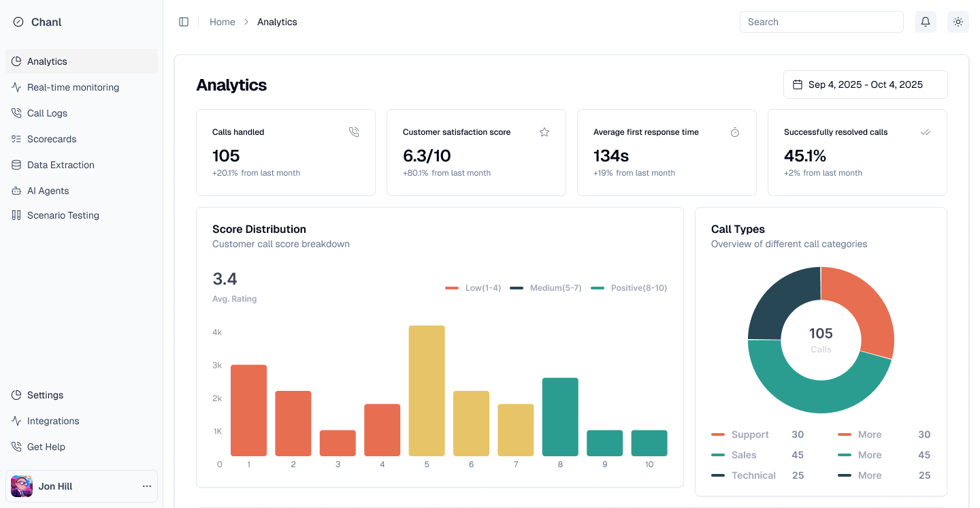Screen dimensions: 980x508
Task: Open Real-time monitoring in the sidebar
Action: coord(73,87)
